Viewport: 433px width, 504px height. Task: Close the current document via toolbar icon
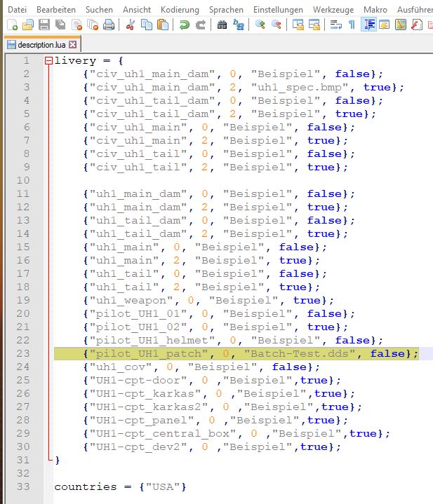pyautogui.click(x=77, y=25)
